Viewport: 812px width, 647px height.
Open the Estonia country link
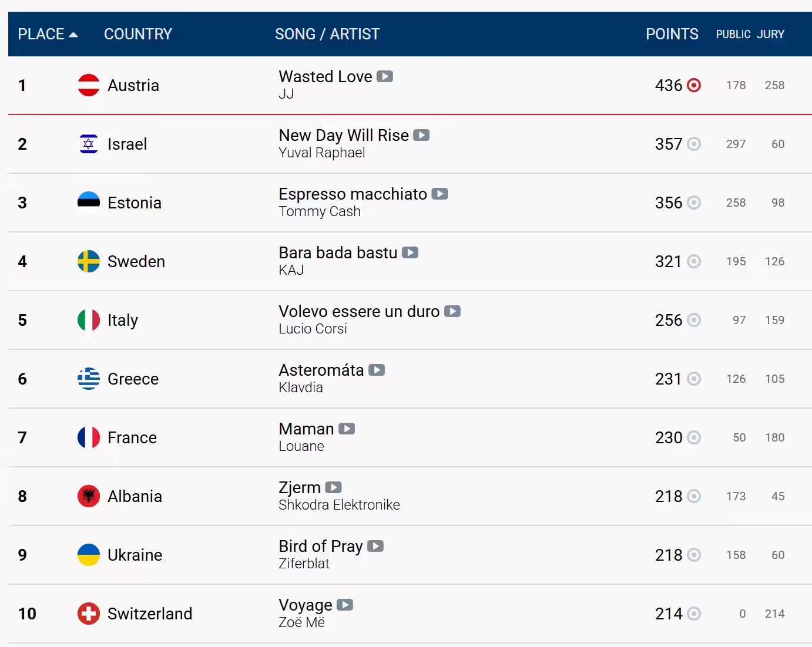pyautogui.click(x=135, y=203)
